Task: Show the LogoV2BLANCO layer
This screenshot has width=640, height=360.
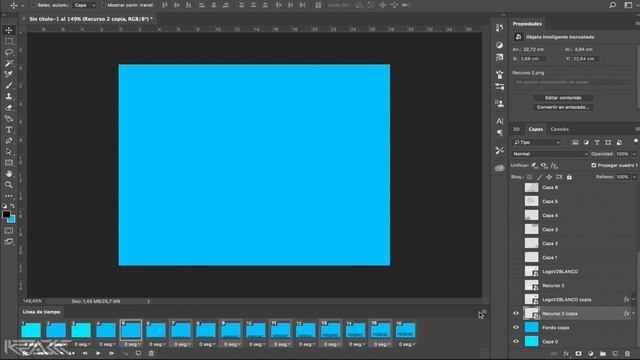Action: pyautogui.click(x=516, y=271)
